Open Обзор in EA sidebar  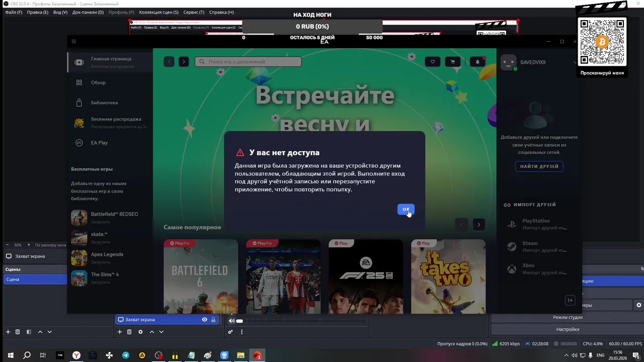(110, 82)
